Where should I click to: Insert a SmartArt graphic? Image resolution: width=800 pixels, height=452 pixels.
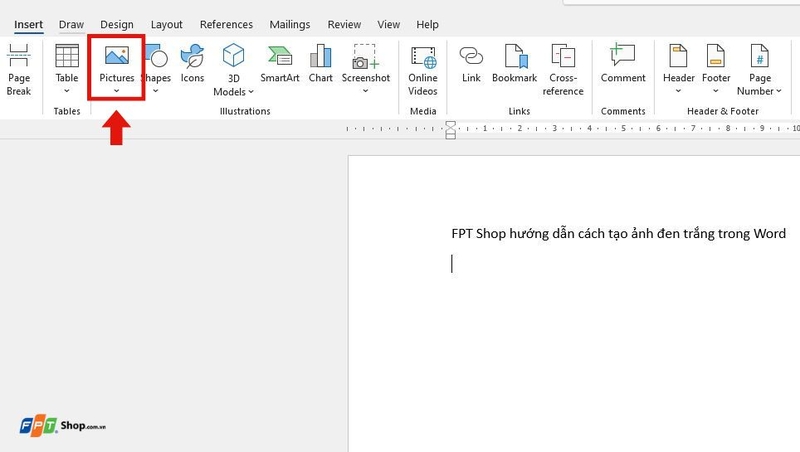coord(280,64)
